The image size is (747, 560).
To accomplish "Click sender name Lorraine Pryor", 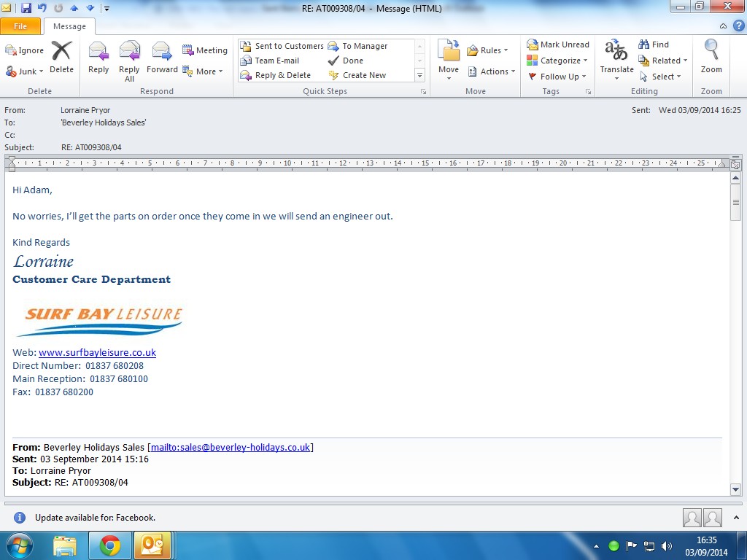I will click(x=85, y=110).
